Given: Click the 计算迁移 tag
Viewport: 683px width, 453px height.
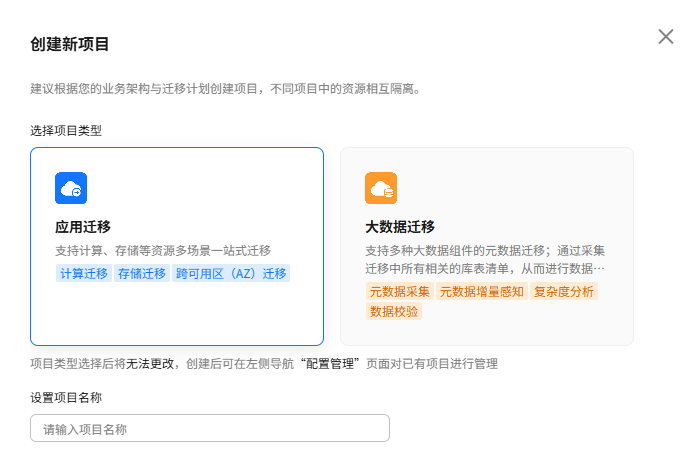Looking at the screenshot, I should coord(84,274).
